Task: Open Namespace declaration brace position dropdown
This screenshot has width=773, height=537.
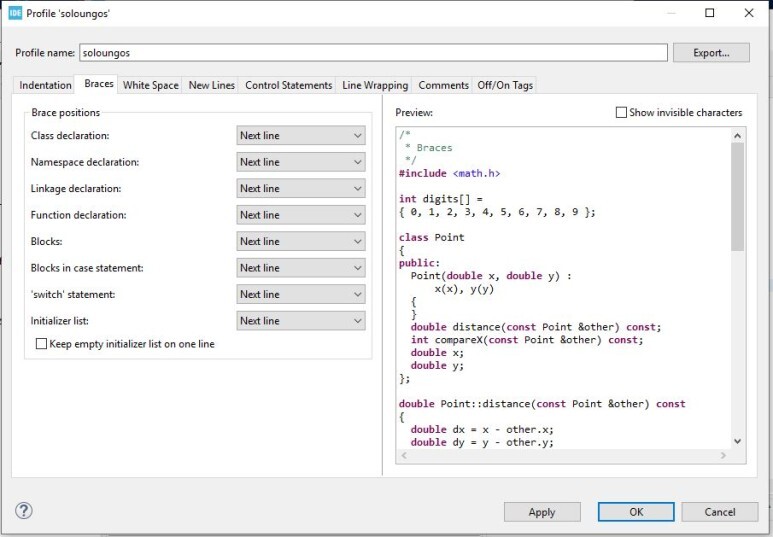Action: (301, 162)
